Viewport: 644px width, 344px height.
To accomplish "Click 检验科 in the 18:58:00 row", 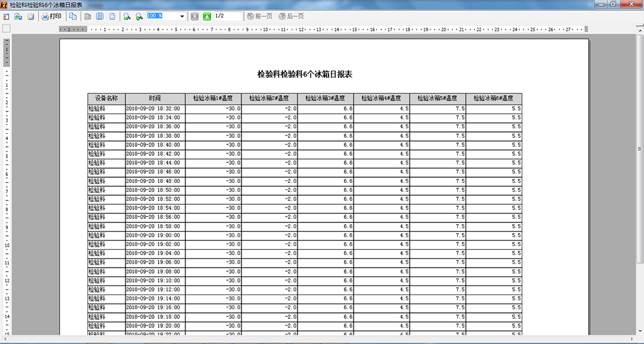I will [97, 226].
